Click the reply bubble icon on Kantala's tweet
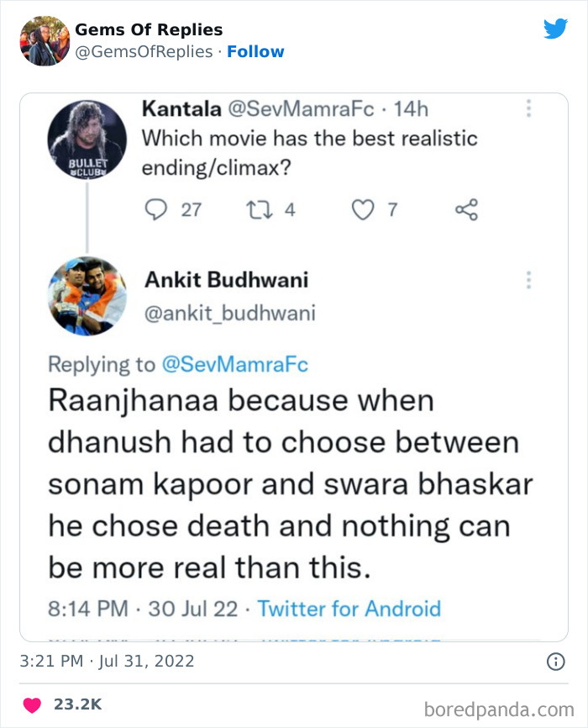 coord(156,208)
